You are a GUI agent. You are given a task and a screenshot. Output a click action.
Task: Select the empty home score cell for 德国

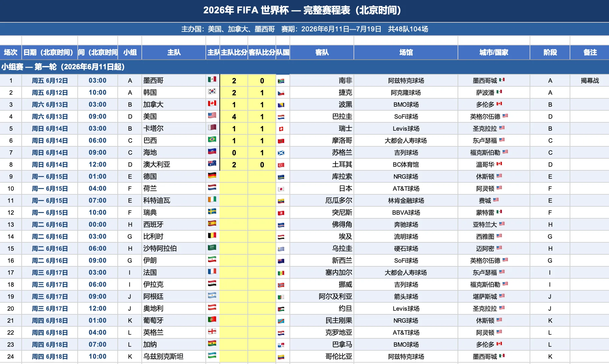[234, 176]
